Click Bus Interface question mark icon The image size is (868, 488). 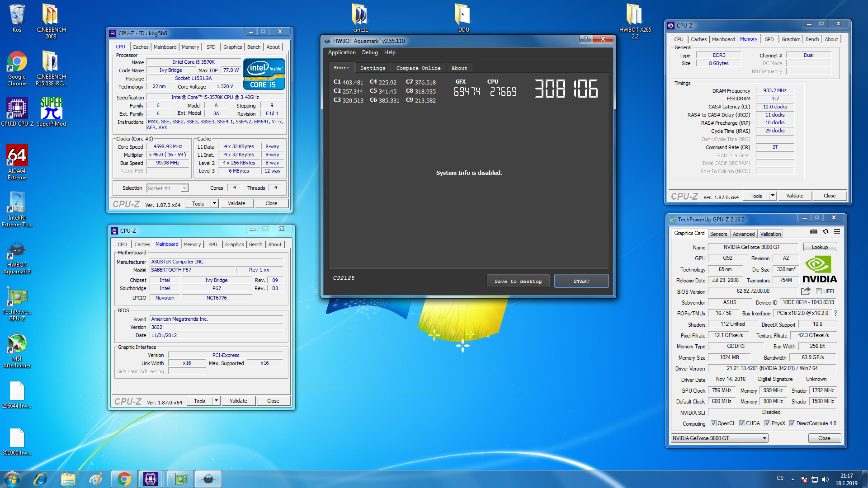click(x=835, y=313)
